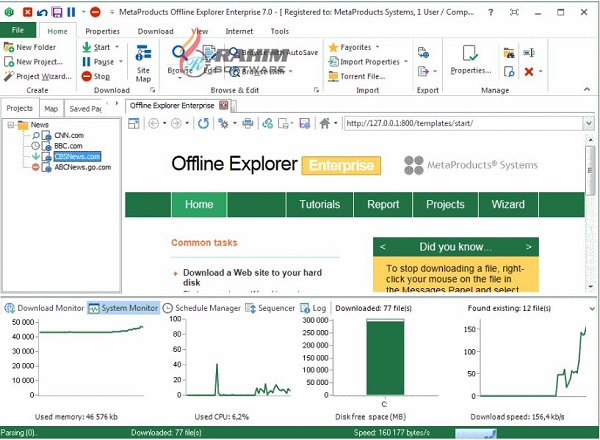Click the browser refresh icon
The height and width of the screenshot is (440, 600).
(x=203, y=123)
